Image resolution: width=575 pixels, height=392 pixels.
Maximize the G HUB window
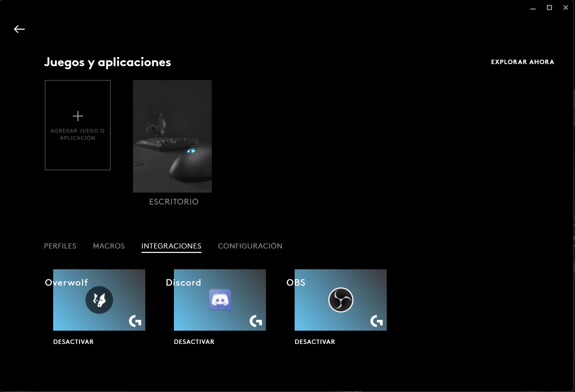(549, 7)
